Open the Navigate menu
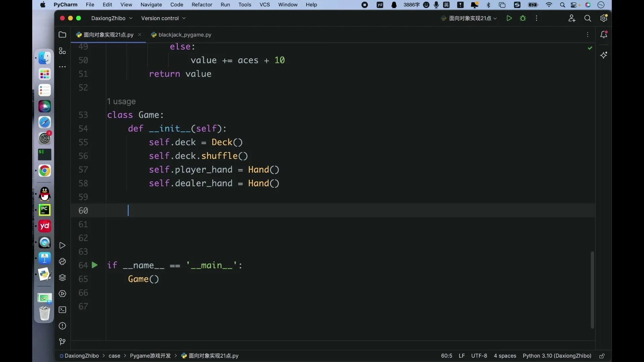 pos(151,5)
